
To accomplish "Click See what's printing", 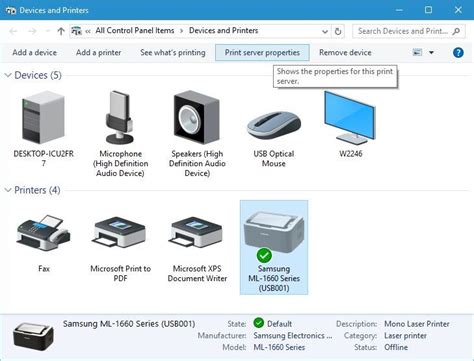I will point(173,53).
